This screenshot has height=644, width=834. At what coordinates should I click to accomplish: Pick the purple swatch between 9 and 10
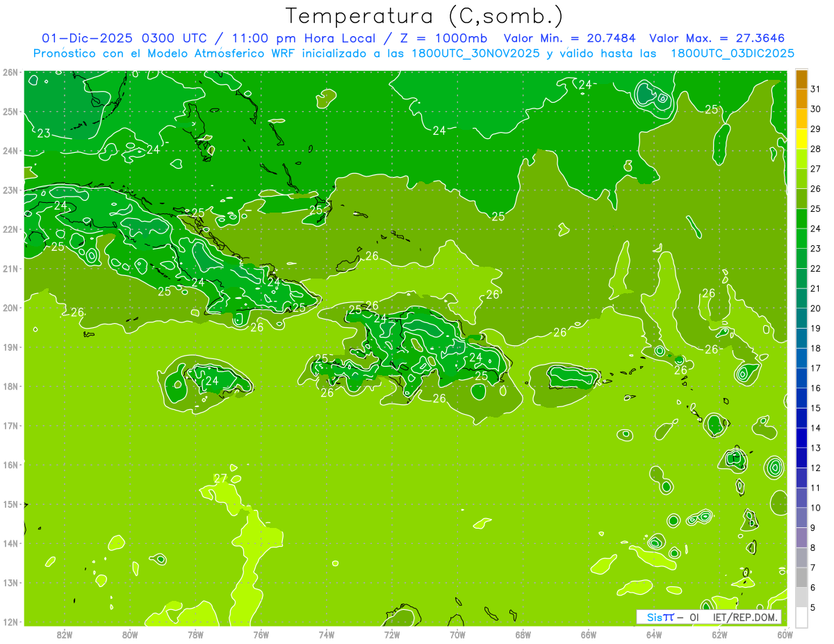[802, 518]
